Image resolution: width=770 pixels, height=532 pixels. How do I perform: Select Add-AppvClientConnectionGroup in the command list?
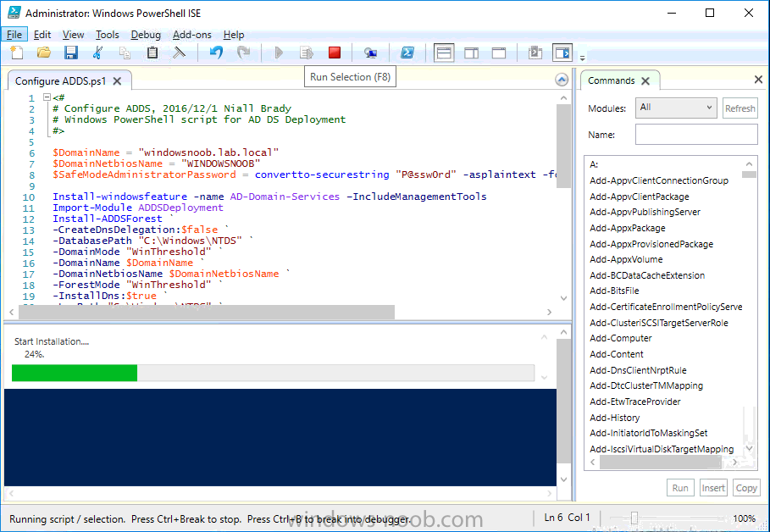pyautogui.click(x=659, y=180)
